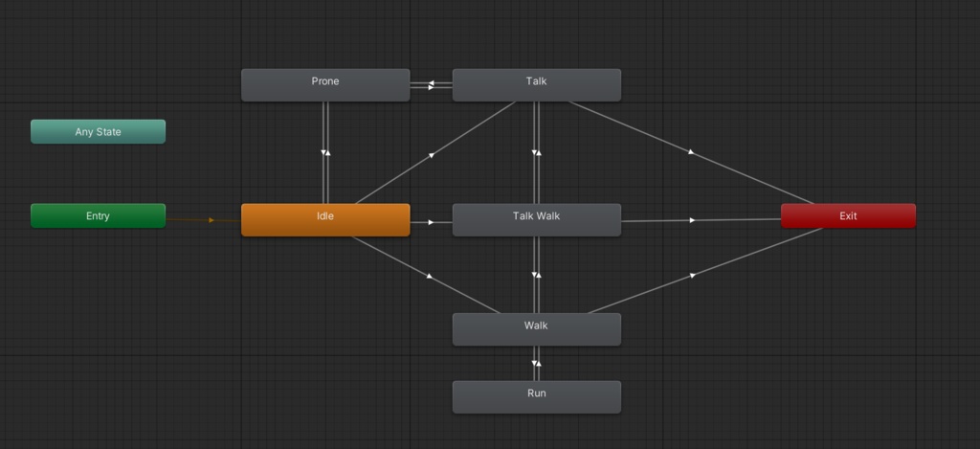The width and height of the screenshot is (980, 449).
Task: Select the orange Idle state
Action: 325,219
